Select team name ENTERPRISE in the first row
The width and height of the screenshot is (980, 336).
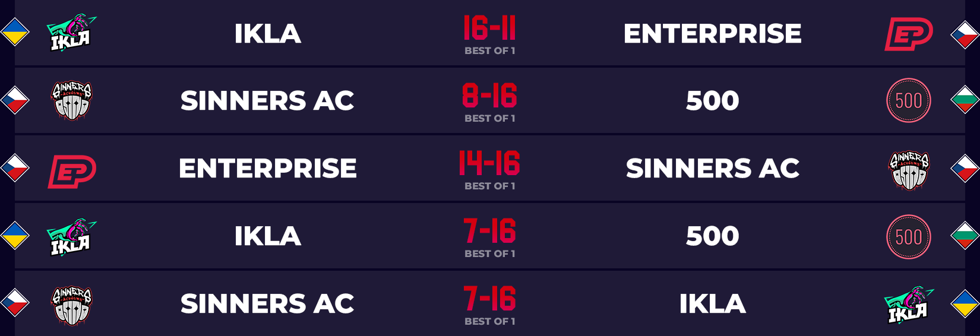click(713, 34)
